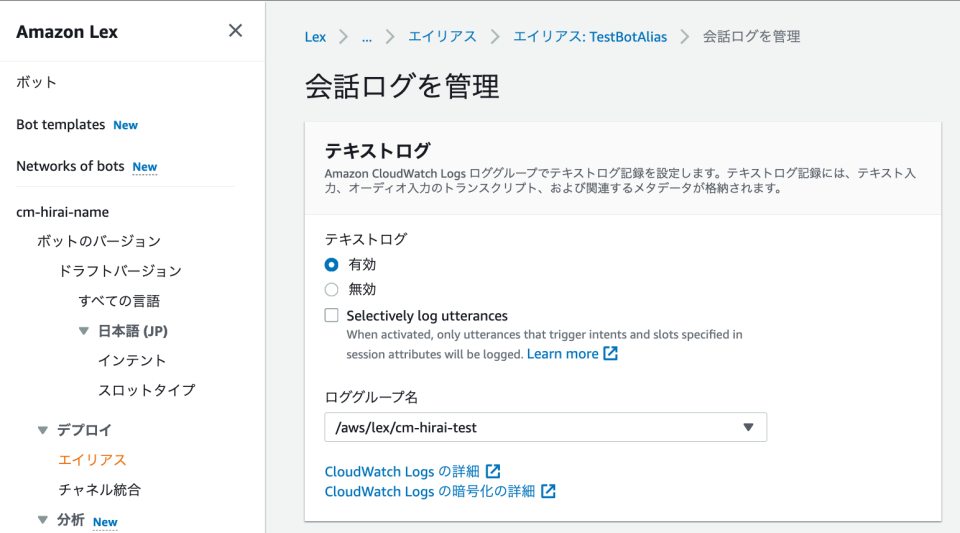Click the テキストログ panel header title

coord(378,151)
